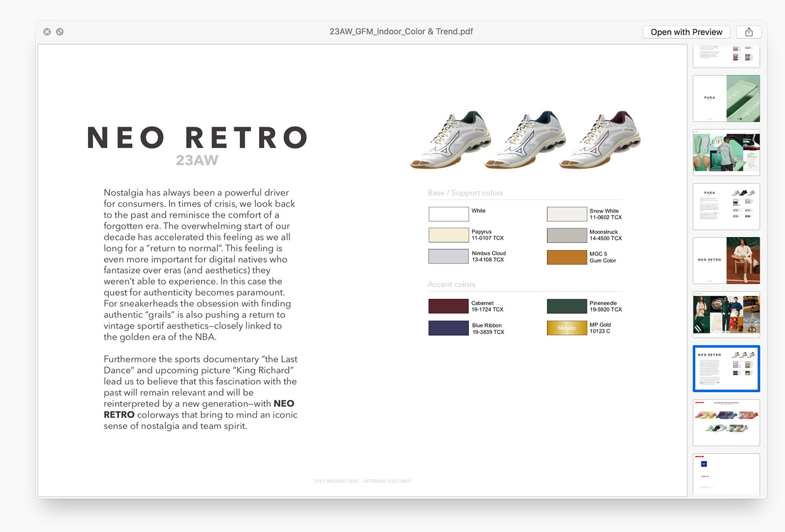Open the NEO RETRO cover page thumbnail
Screen dimensions: 785x532
[726, 261]
